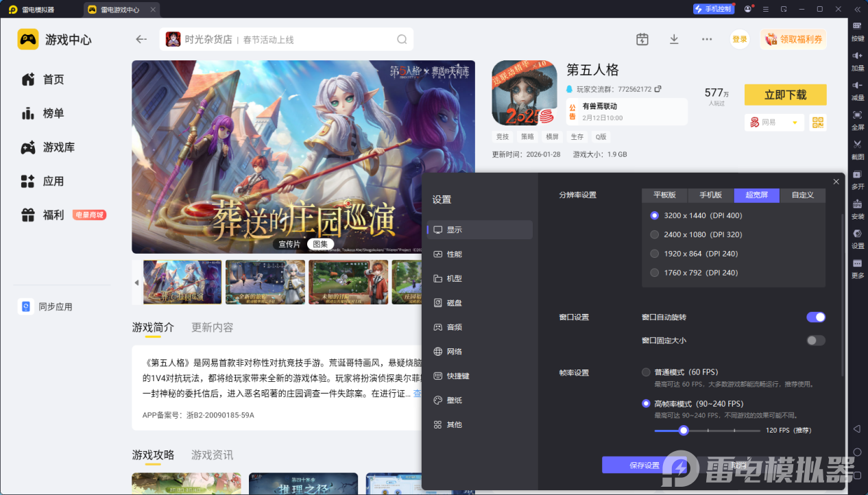Open 音频 audio settings category
This screenshot has height=495, width=868.
(x=479, y=327)
